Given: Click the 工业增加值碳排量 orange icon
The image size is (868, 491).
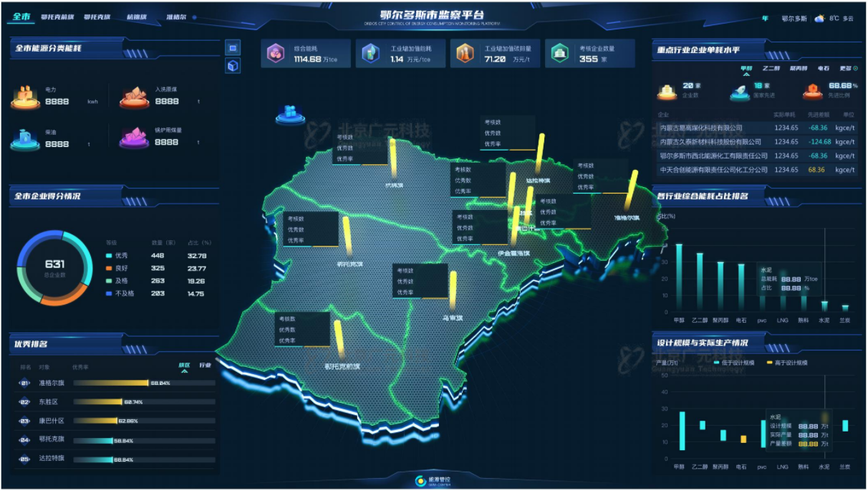Looking at the screenshot, I should coord(465,54).
